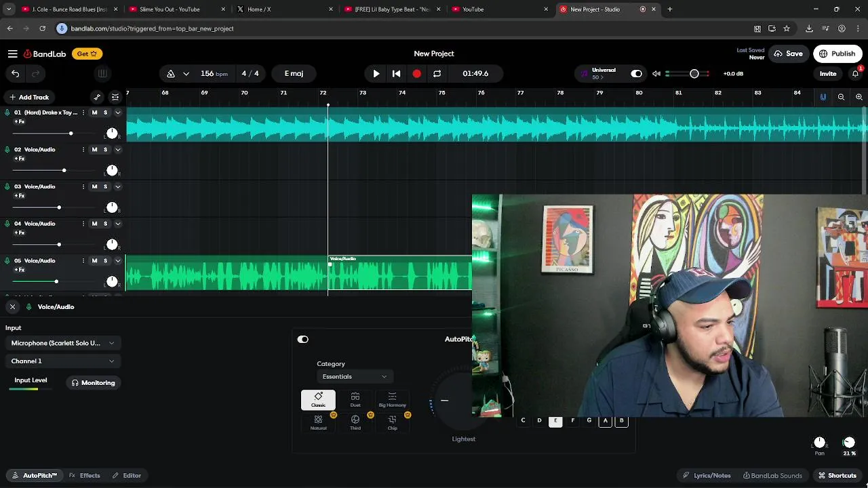Switch to the Editor tab

[x=127, y=476]
